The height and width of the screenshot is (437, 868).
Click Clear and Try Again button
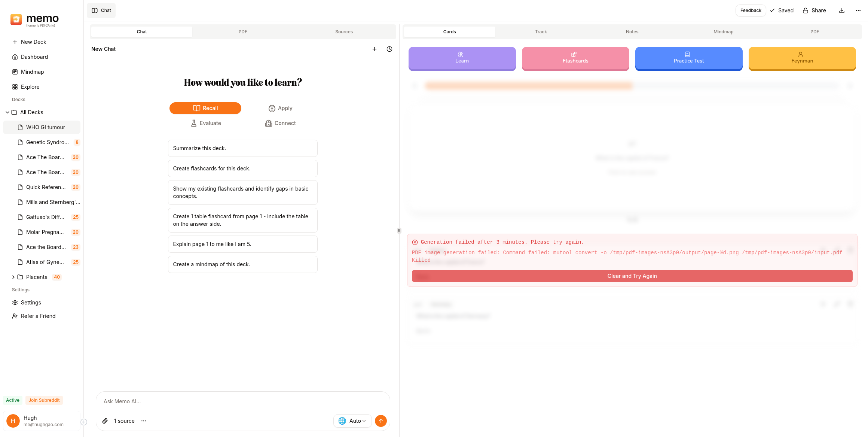(632, 276)
